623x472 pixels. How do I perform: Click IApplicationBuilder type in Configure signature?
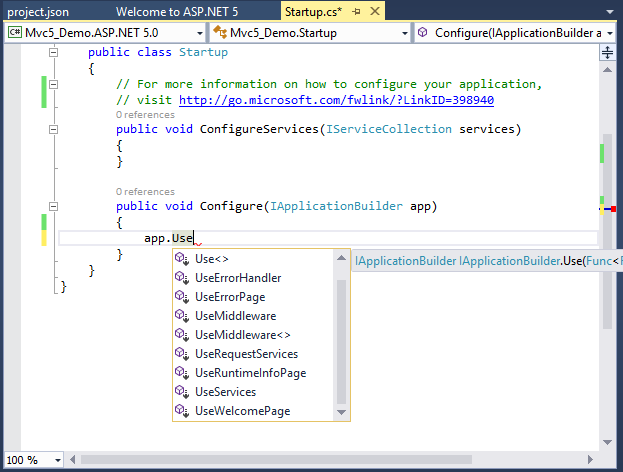336,206
